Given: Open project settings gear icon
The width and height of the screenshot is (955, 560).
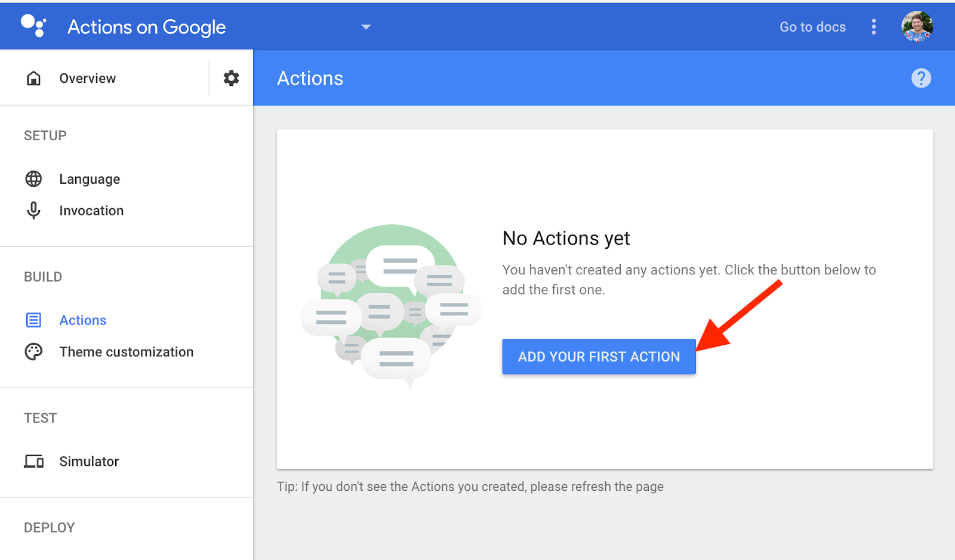Looking at the screenshot, I should pos(232,78).
